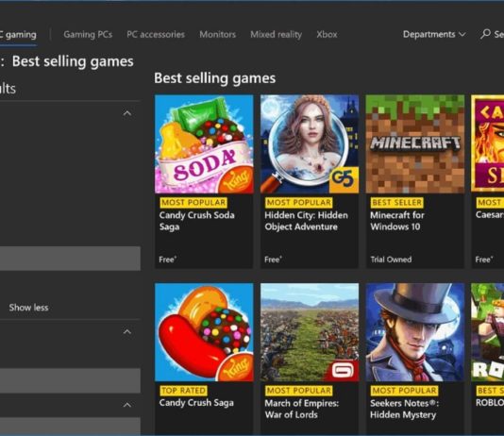Open the Candy Crush Saga candy icon
504x436 pixels.
click(x=204, y=332)
